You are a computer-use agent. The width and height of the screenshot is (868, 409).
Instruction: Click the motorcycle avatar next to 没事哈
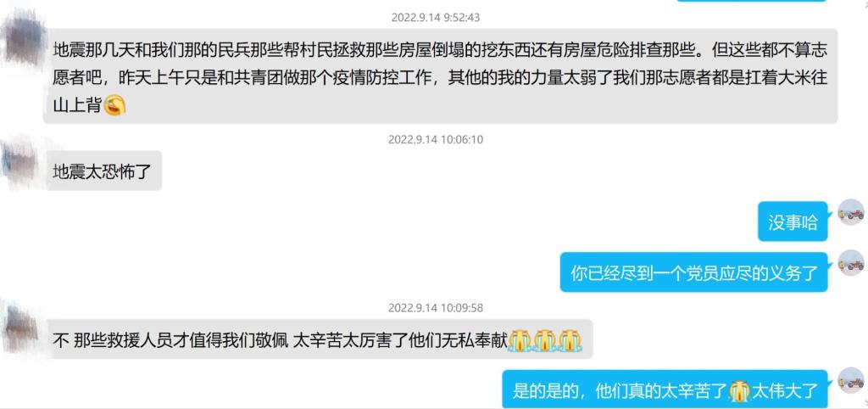pyautogui.click(x=851, y=213)
